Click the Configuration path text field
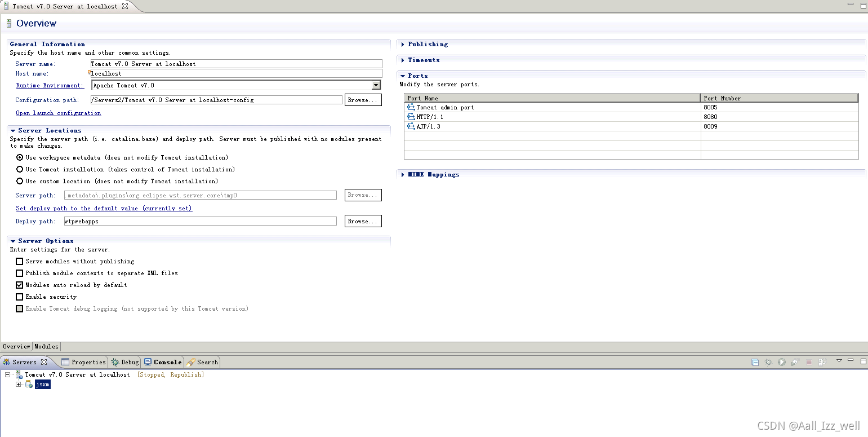The height and width of the screenshot is (437, 868). 216,100
